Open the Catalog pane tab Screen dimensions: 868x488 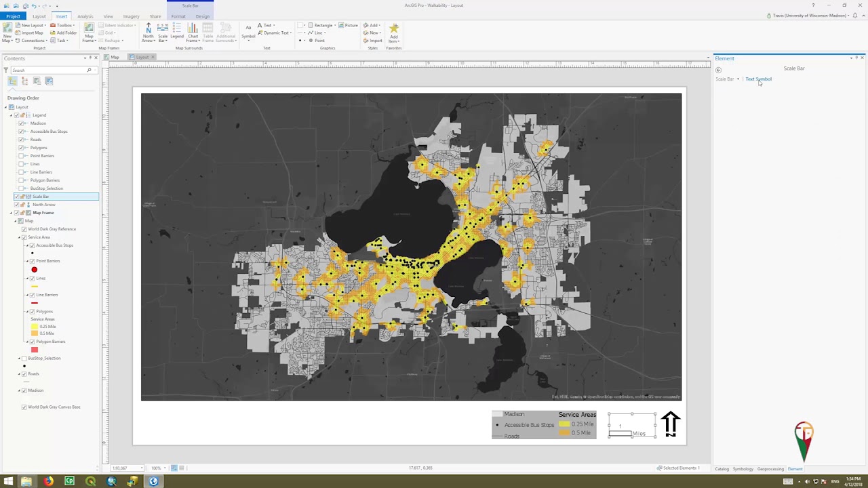click(x=722, y=469)
